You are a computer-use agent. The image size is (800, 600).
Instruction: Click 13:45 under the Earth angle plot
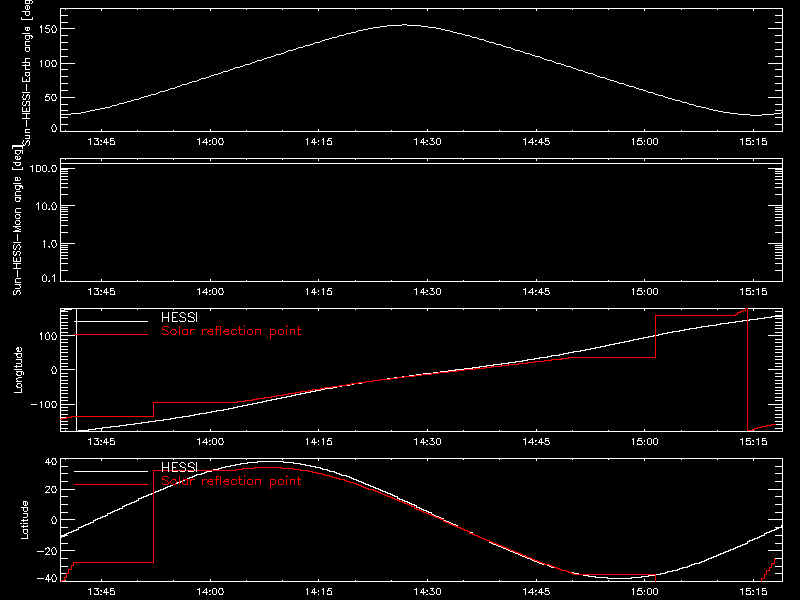coord(101,142)
